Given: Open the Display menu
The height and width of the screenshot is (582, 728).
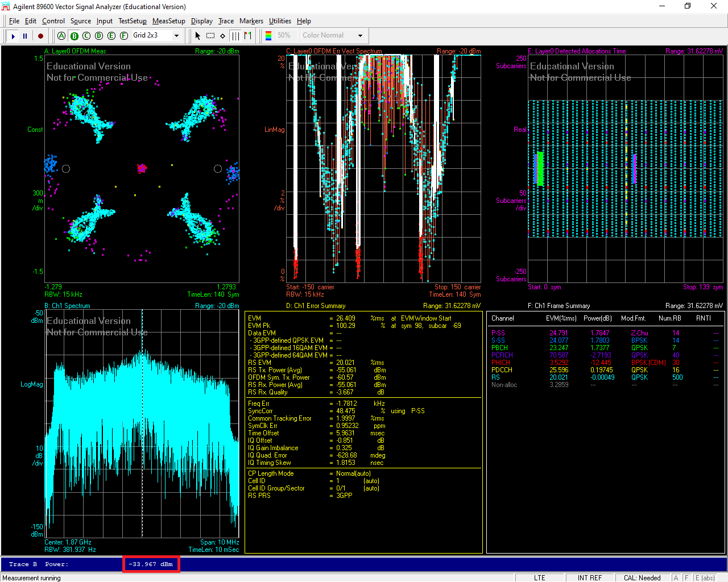Looking at the screenshot, I should click(x=202, y=21).
